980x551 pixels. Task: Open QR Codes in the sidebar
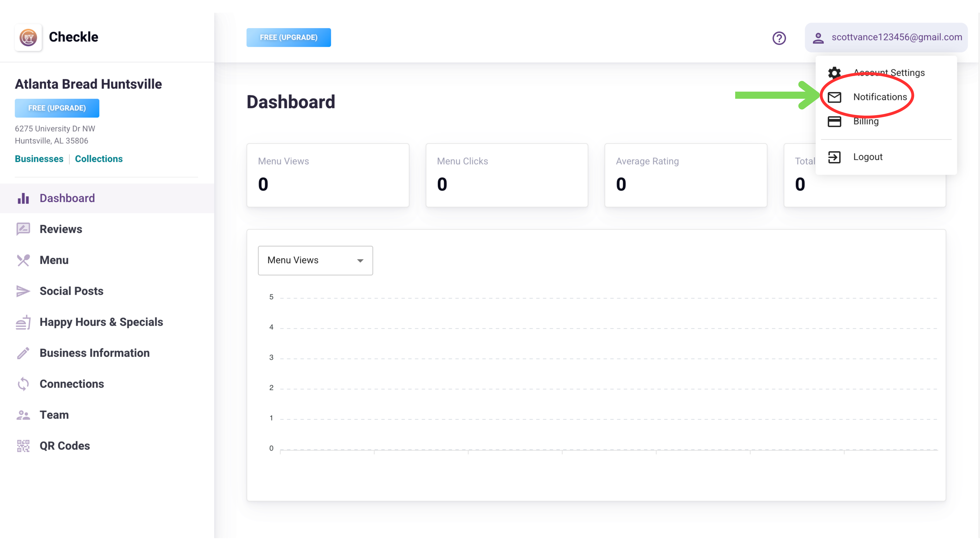(x=107, y=446)
